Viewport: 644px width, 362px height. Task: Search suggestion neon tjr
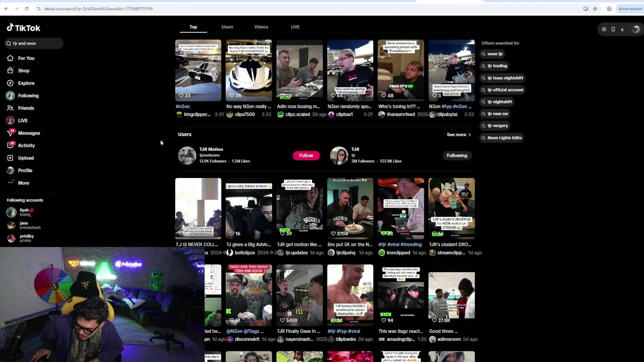pos(493,54)
